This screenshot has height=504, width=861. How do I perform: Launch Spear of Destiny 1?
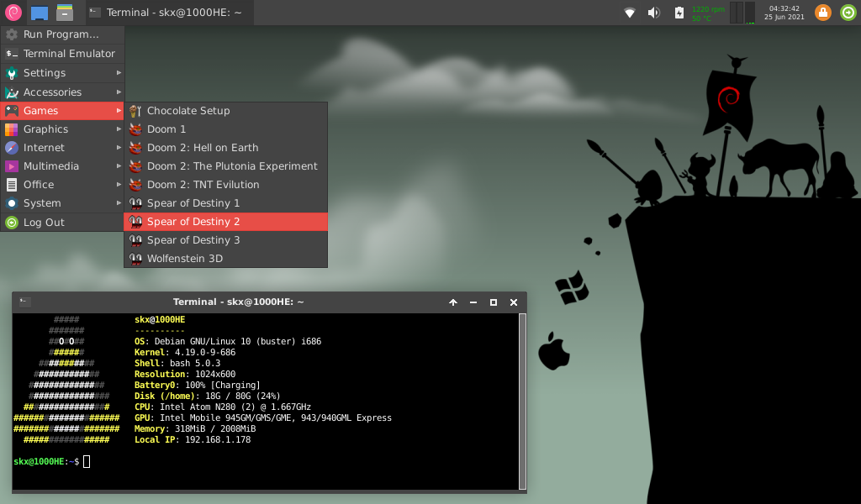tap(225, 203)
